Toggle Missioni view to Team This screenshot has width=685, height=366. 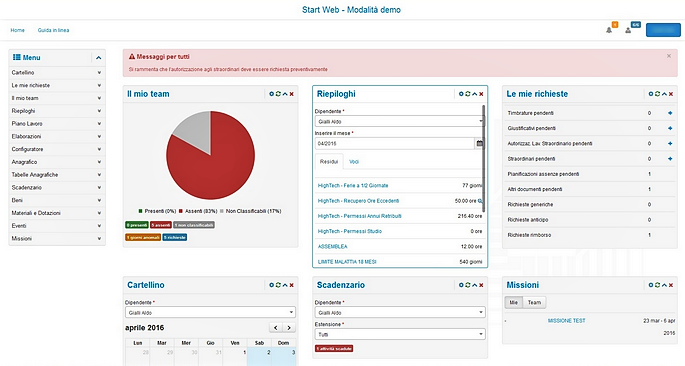tap(534, 302)
